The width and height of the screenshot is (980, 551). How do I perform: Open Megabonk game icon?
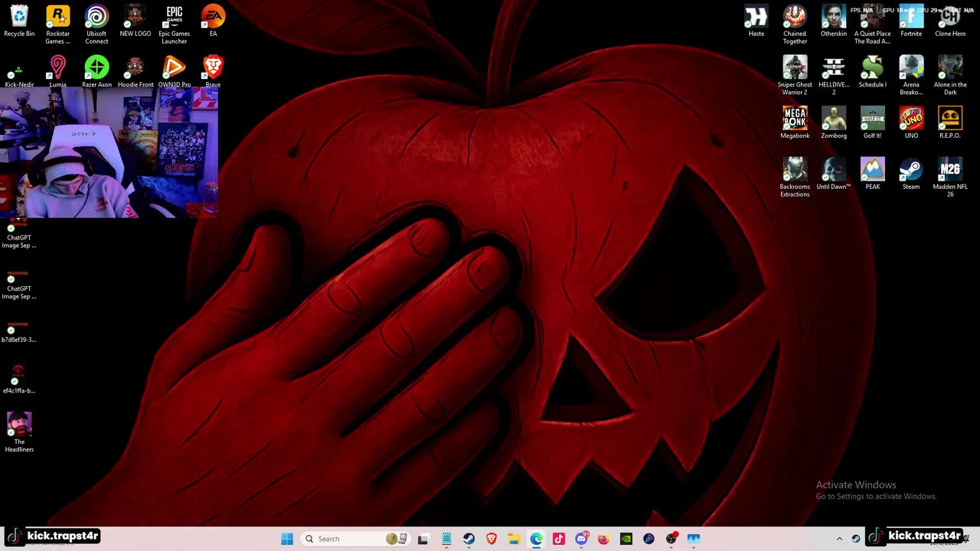[x=795, y=123]
